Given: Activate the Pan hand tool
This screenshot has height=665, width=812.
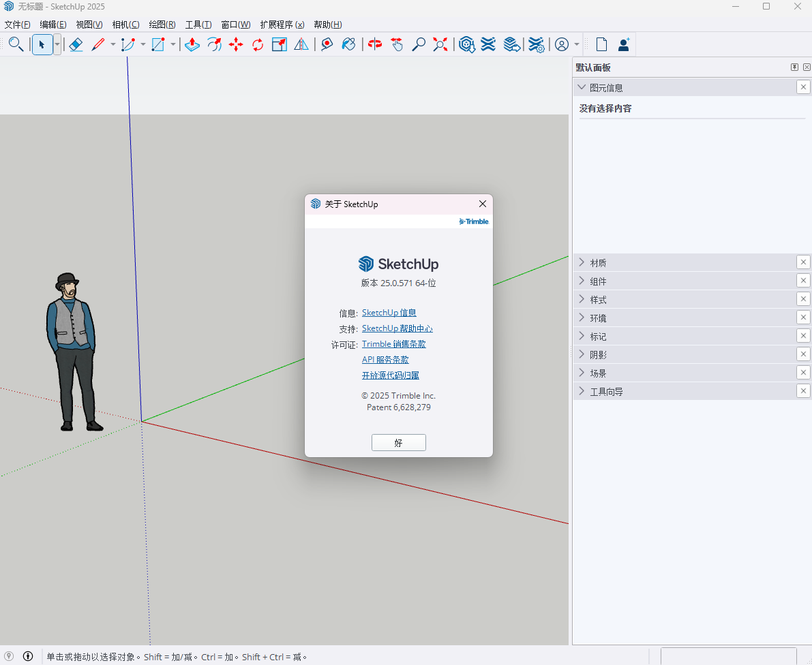Looking at the screenshot, I should (x=397, y=45).
